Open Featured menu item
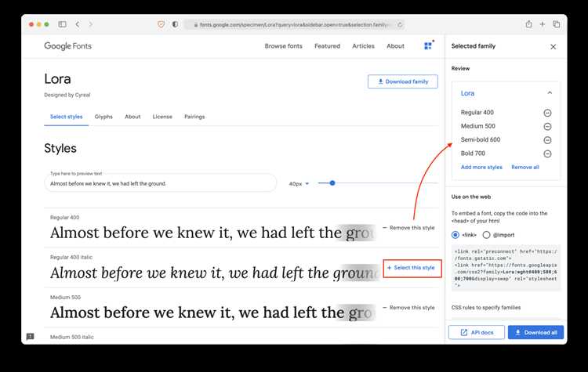 click(x=327, y=46)
